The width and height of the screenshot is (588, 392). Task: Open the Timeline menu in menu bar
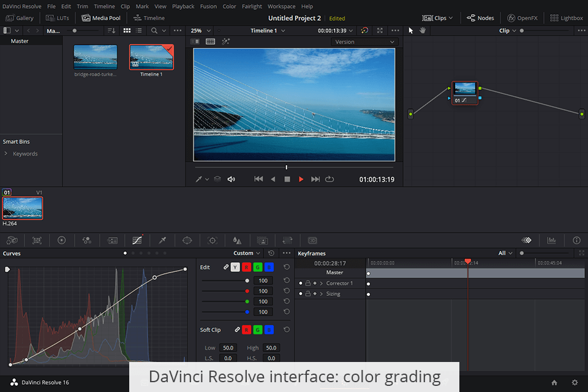pyautogui.click(x=104, y=6)
